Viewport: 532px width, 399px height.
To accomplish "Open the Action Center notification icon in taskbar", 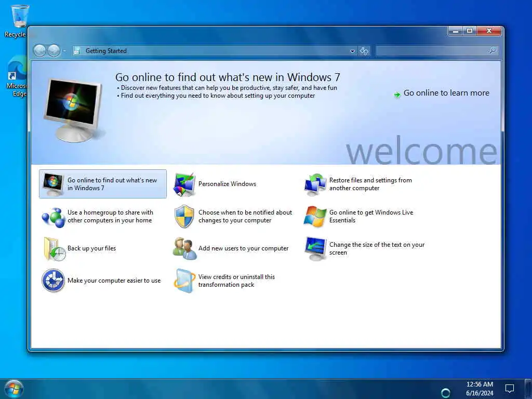I will (510, 389).
